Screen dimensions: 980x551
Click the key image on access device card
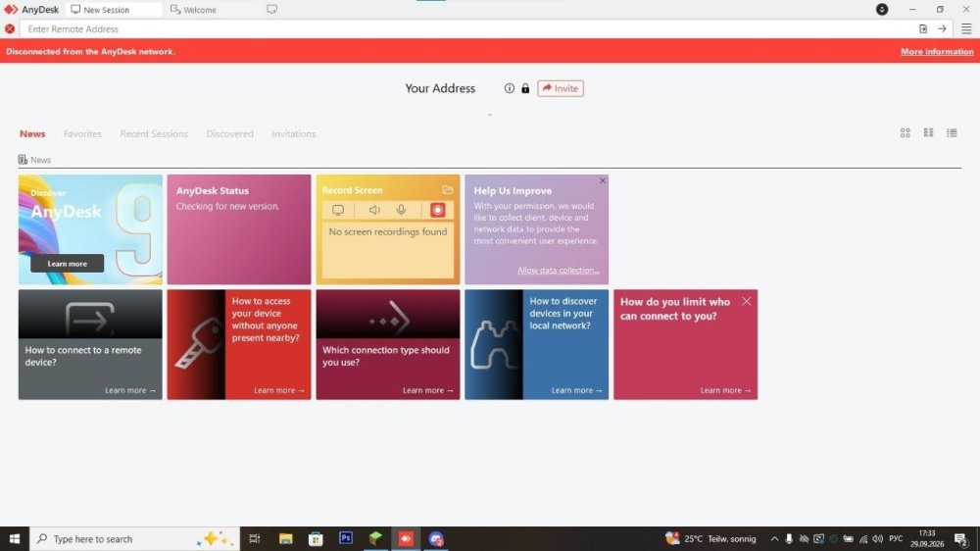(x=198, y=343)
